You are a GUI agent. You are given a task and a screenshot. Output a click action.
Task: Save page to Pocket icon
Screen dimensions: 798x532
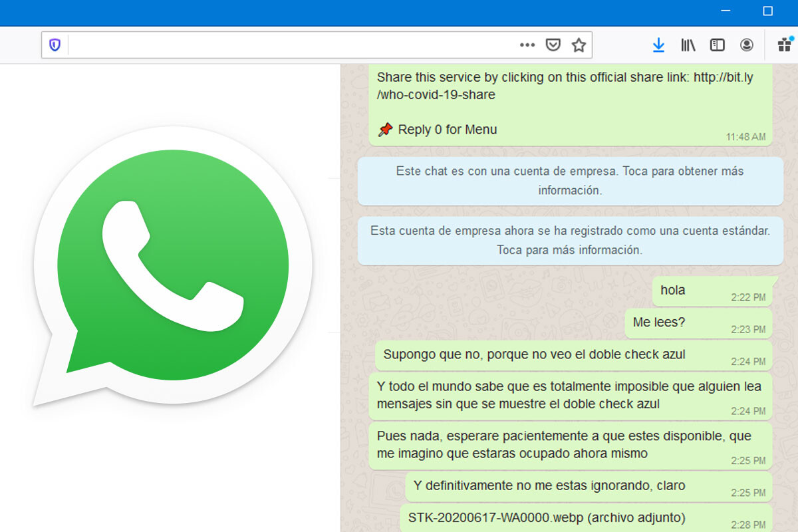click(553, 45)
